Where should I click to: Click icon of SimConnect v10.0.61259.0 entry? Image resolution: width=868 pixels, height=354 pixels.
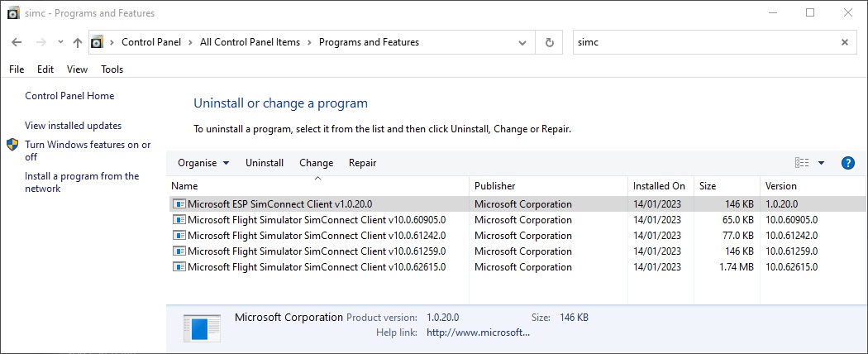[179, 251]
